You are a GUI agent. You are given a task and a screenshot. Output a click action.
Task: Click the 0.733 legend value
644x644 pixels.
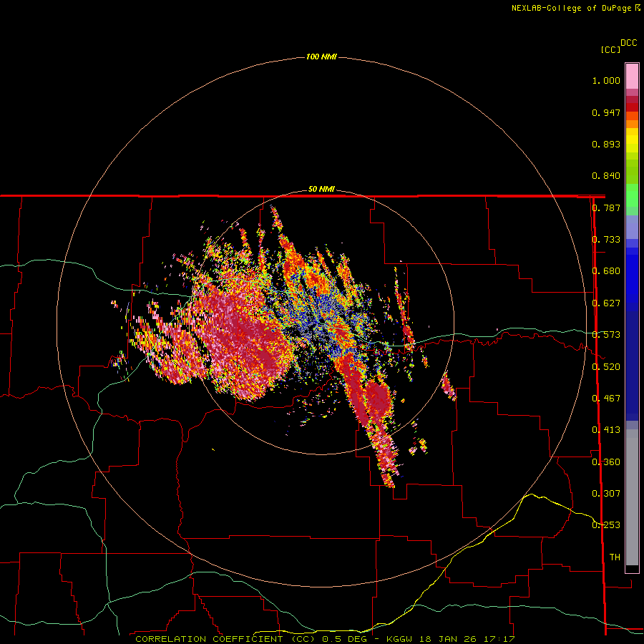[x=606, y=240]
